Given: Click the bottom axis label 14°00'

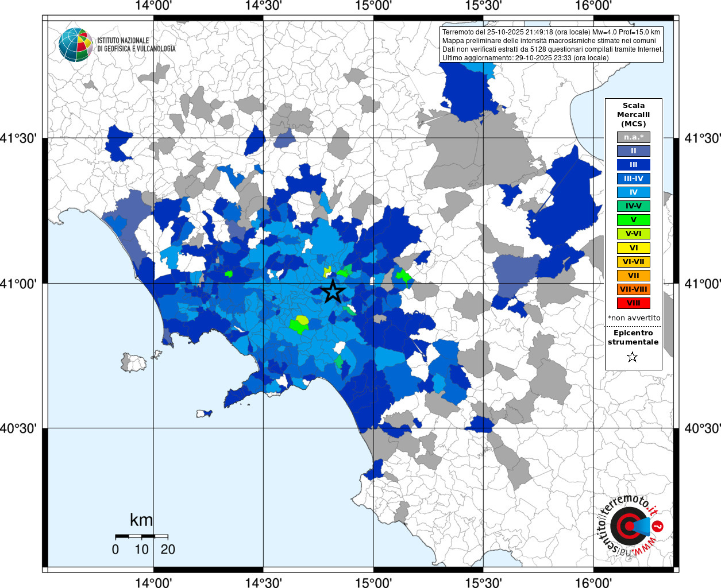Looking at the screenshot, I should pyautogui.click(x=153, y=582).
